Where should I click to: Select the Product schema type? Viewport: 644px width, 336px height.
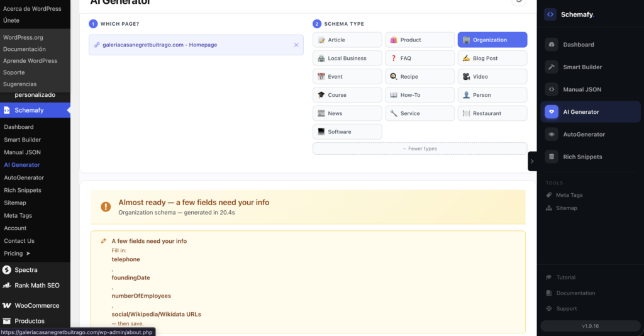coord(419,40)
